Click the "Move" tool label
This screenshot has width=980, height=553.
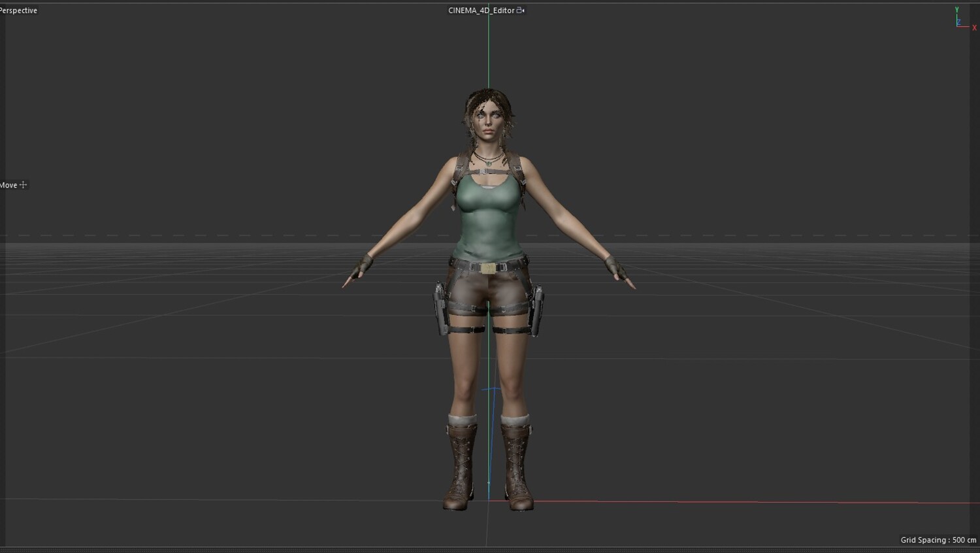pos(8,185)
